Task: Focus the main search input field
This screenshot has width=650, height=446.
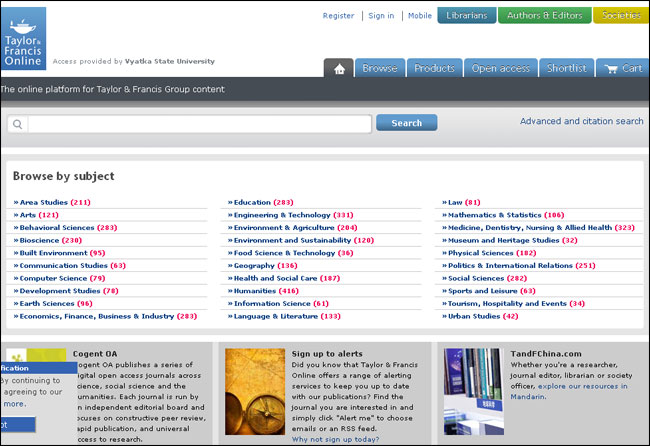Action: [x=199, y=124]
